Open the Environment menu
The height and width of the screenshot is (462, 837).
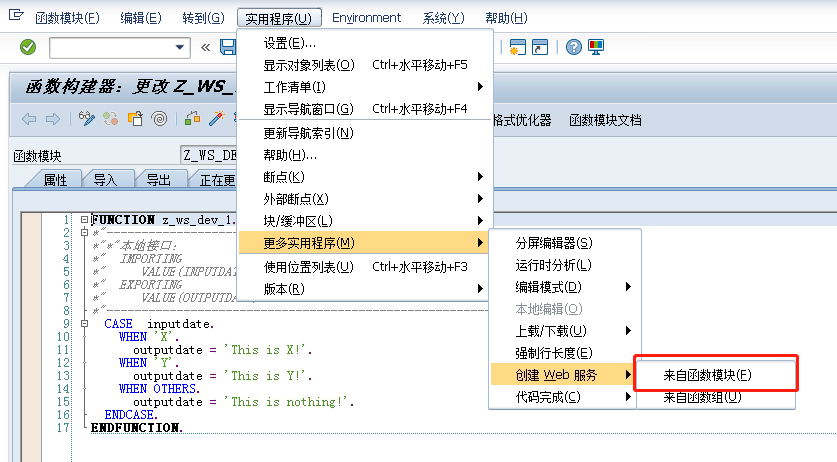(x=366, y=18)
